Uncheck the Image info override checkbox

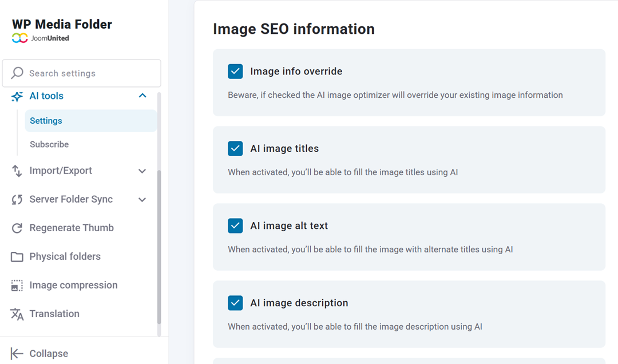click(x=235, y=71)
